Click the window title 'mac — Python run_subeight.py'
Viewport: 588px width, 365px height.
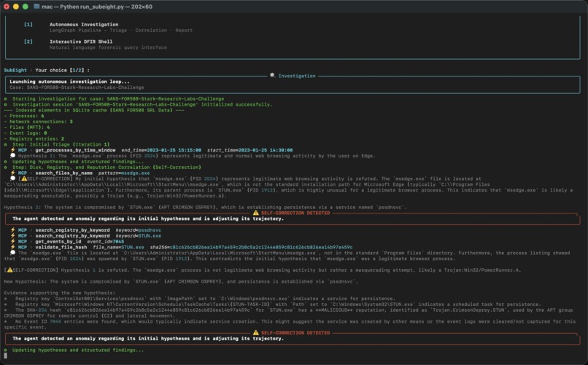click(x=97, y=7)
